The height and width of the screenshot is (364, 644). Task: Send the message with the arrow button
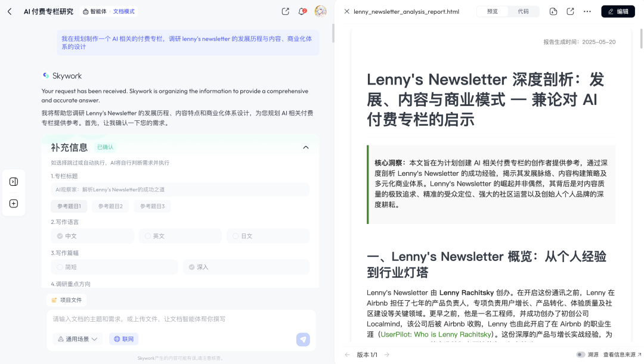[303, 340]
